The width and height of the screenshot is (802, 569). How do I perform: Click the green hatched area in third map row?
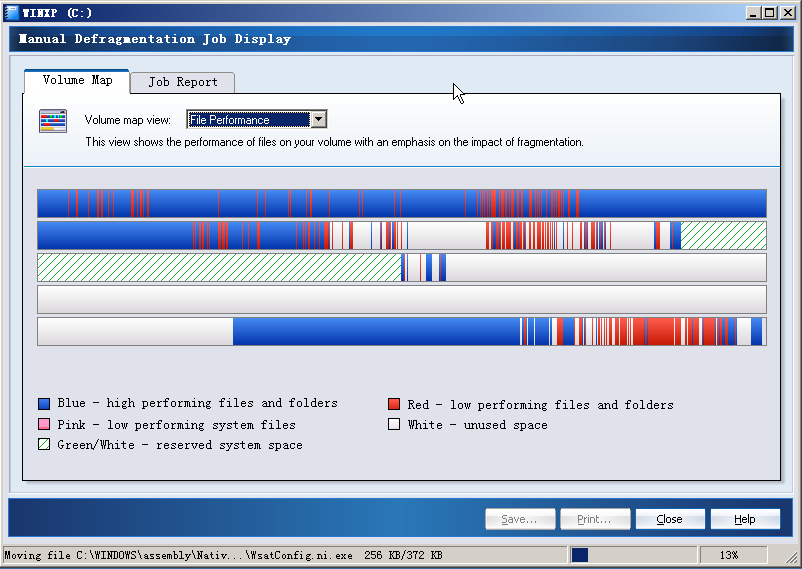pyautogui.click(x=219, y=267)
